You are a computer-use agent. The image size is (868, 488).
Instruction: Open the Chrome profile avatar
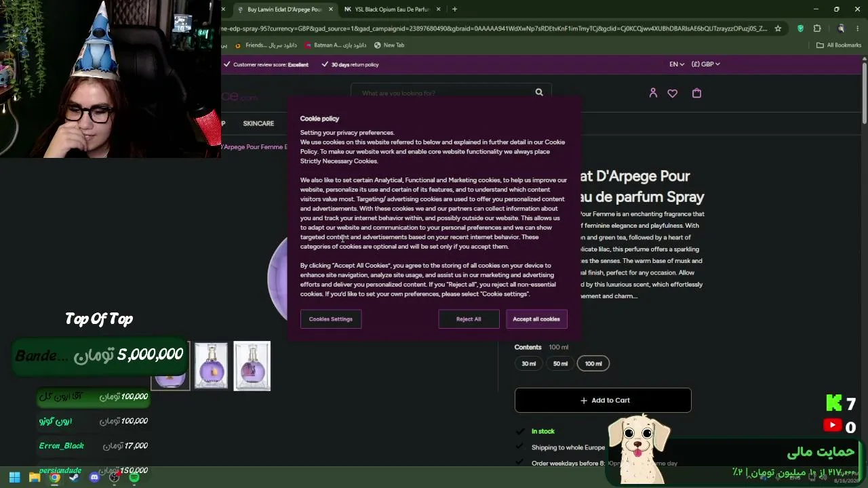click(841, 28)
